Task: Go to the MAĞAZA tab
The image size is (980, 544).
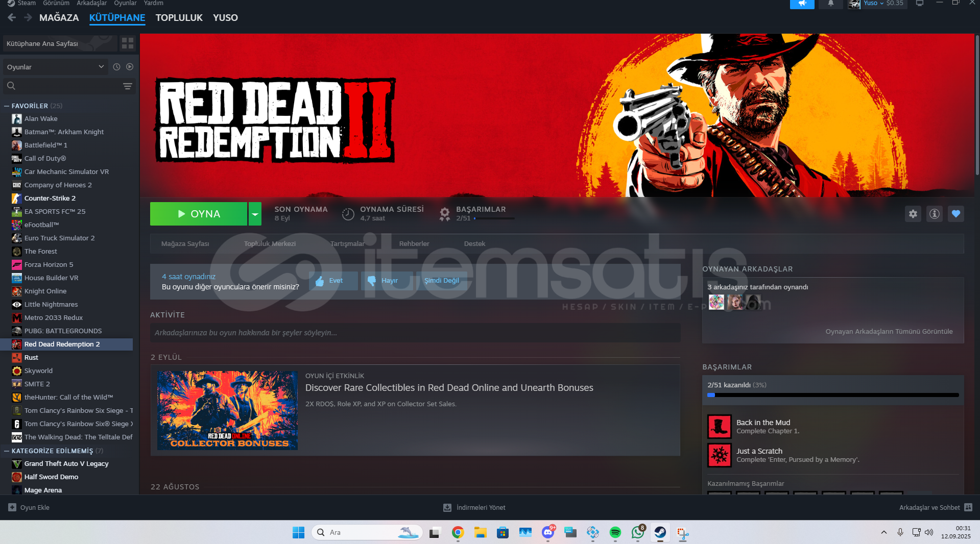Action: tap(59, 17)
